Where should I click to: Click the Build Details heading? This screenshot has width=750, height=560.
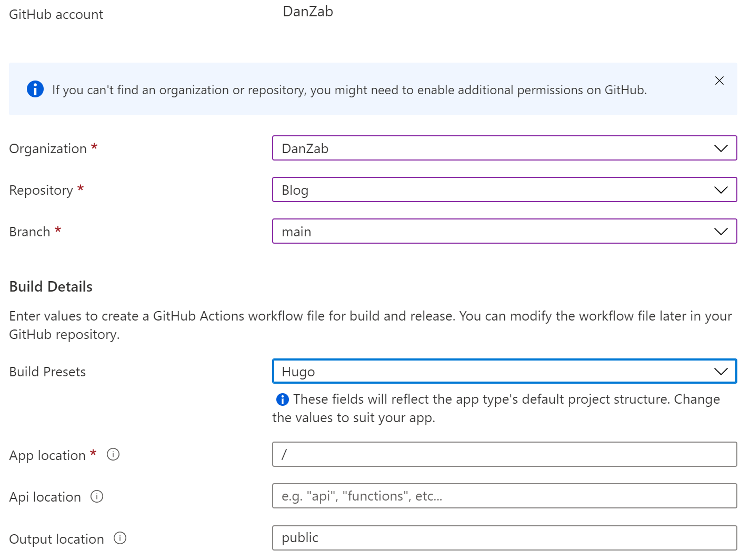[51, 287]
